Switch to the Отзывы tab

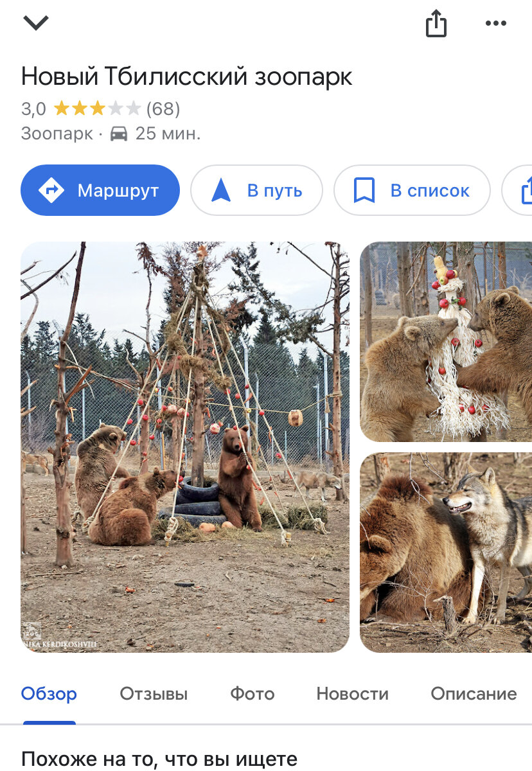154,694
